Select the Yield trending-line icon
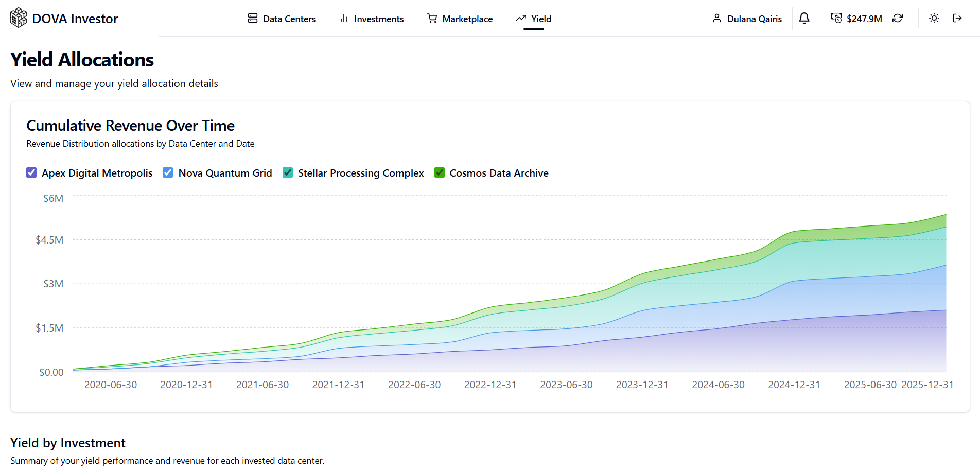This screenshot has width=980, height=469. tap(521, 18)
